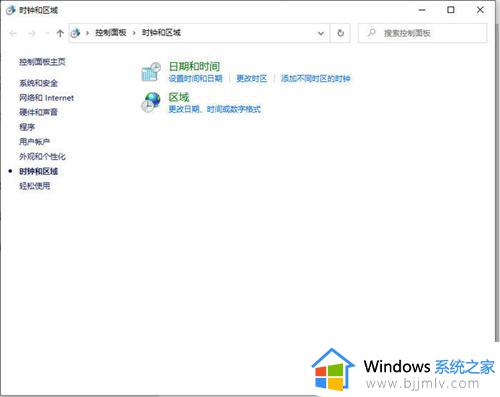Focus the 搜索控制面板 search field
Viewport: 500px width, 397px height.
[423, 33]
